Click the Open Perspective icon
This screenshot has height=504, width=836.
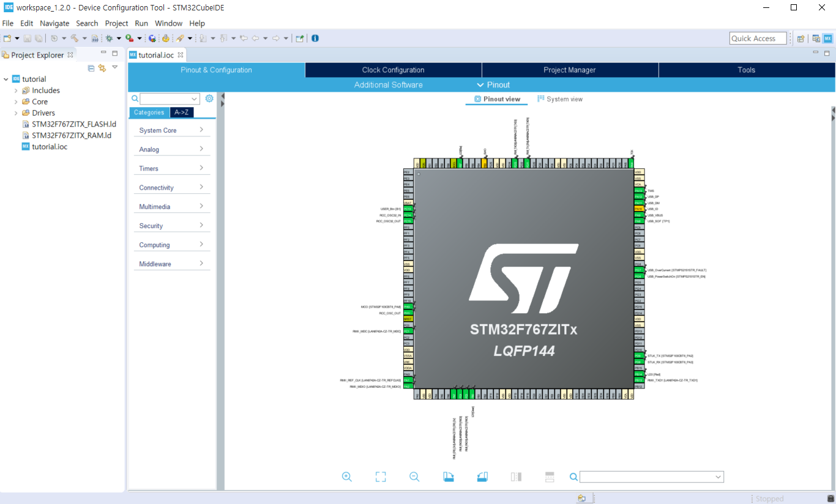click(x=801, y=38)
